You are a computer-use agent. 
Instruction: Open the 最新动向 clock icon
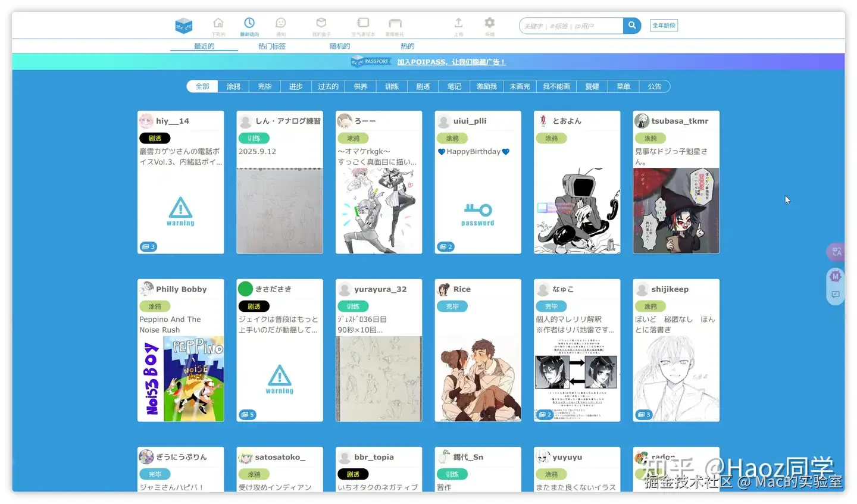[x=249, y=23]
